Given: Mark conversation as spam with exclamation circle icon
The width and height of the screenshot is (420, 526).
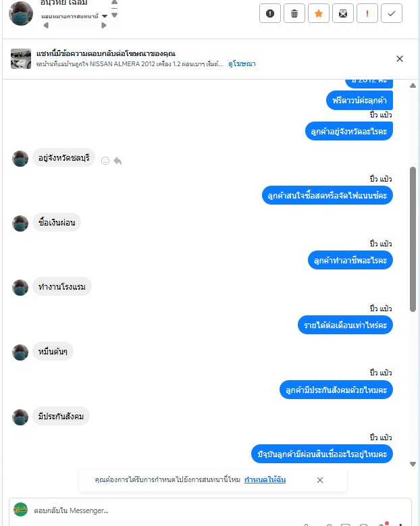Looking at the screenshot, I should coord(269,14).
